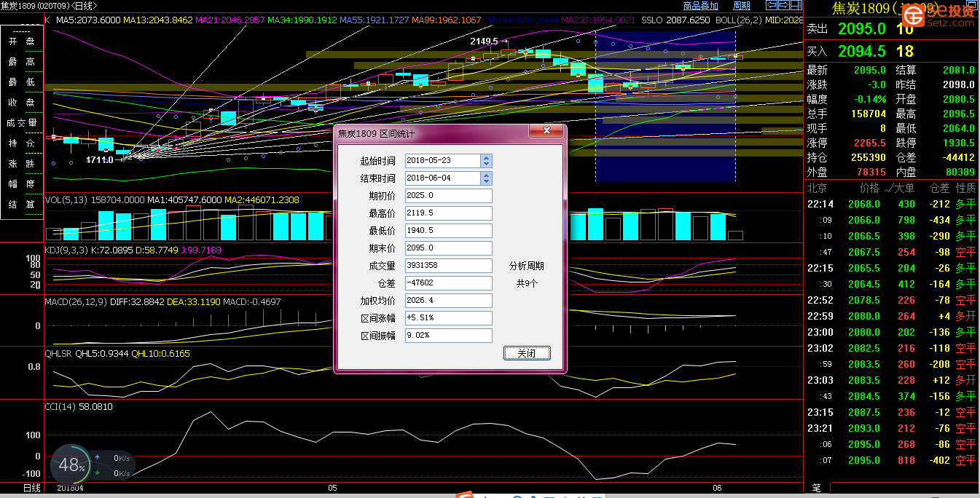
Task: Click the 幅度 row in the left info panel
Action: (22, 184)
